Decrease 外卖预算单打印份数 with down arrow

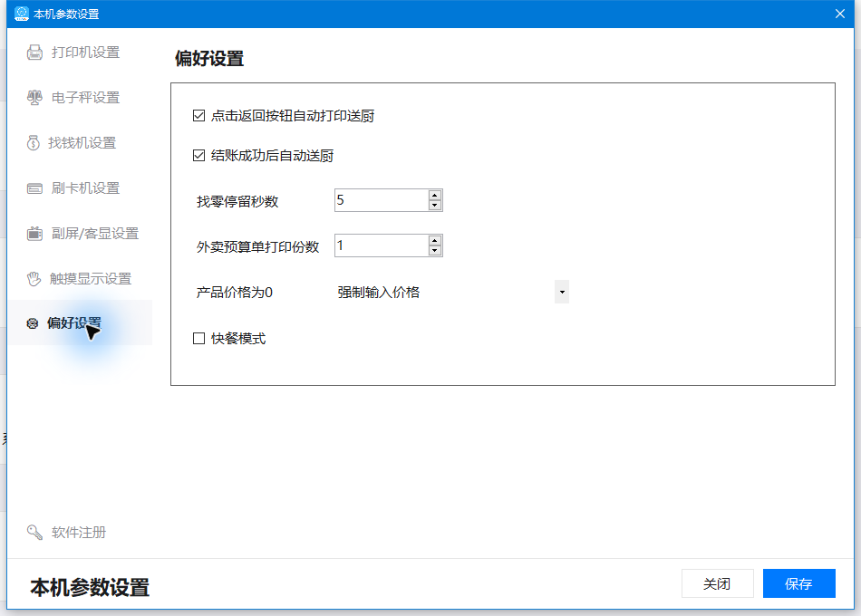(x=435, y=250)
